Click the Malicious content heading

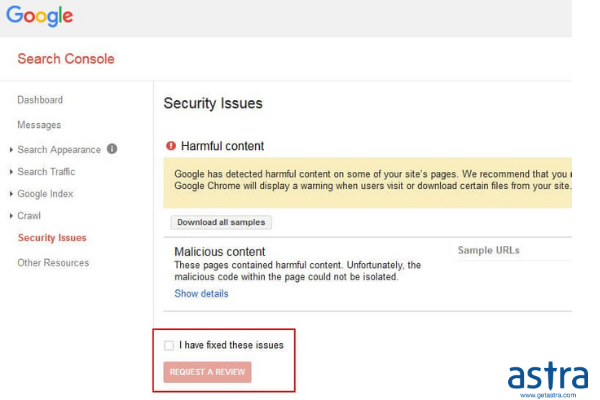[220, 251]
